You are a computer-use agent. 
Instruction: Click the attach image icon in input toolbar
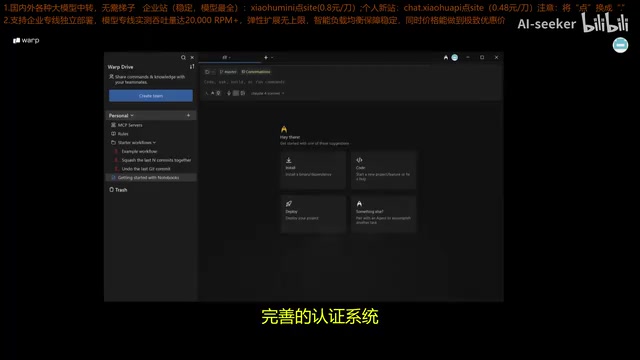pyautogui.click(x=242, y=93)
